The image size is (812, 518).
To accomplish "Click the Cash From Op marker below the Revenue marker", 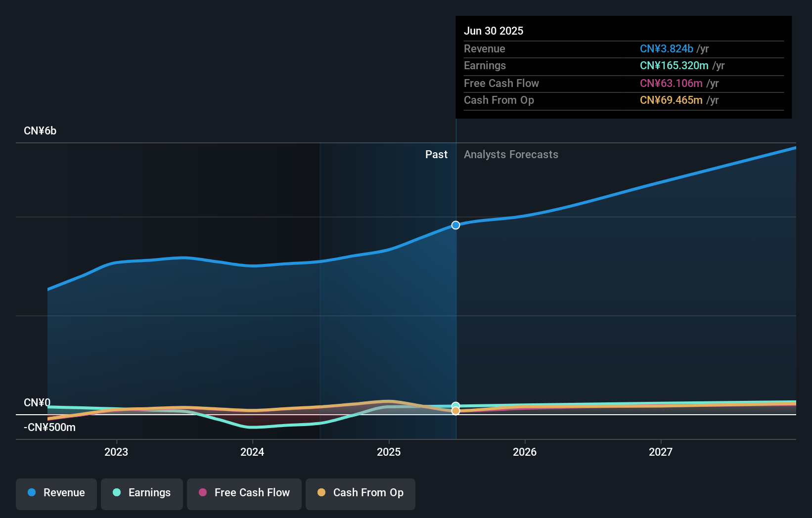I will [455, 412].
